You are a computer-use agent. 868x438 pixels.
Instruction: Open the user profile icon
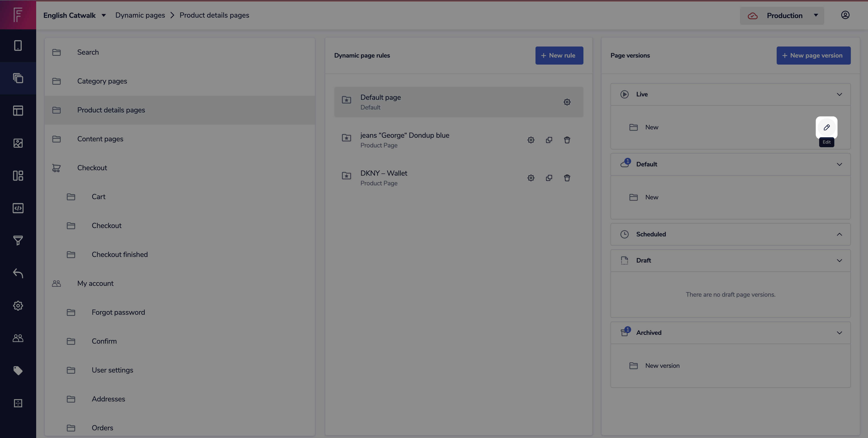coord(845,15)
